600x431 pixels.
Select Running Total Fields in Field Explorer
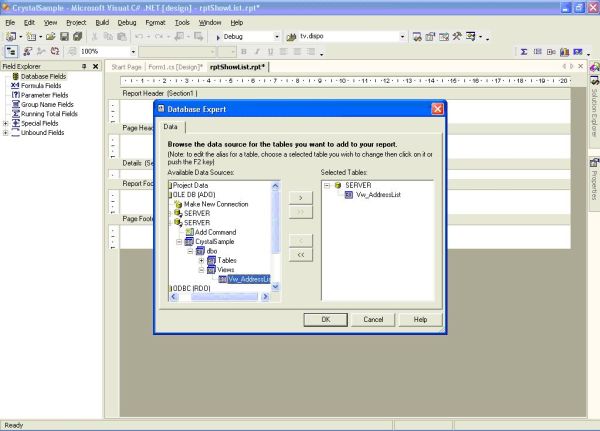pyautogui.click(x=49, y=114)
